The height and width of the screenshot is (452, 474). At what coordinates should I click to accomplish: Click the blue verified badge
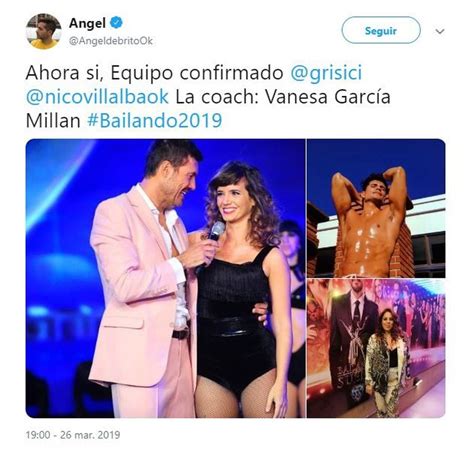116,23
